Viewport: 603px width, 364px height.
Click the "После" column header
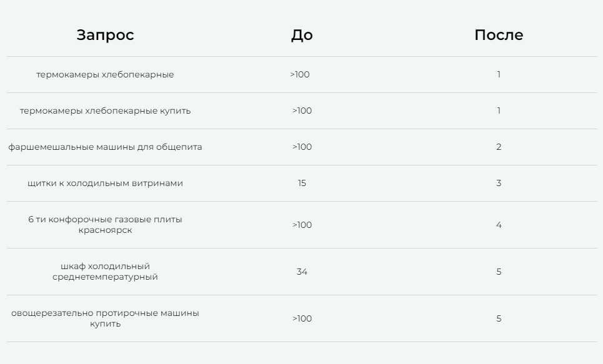[x=499, y=35]
